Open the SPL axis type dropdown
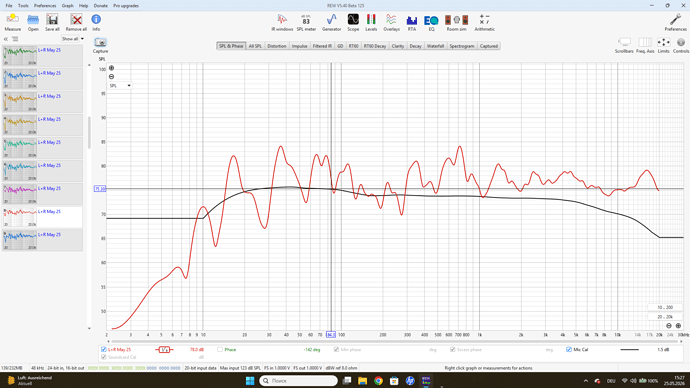This screenshot has height=388, width=690. tap(120, 86)
